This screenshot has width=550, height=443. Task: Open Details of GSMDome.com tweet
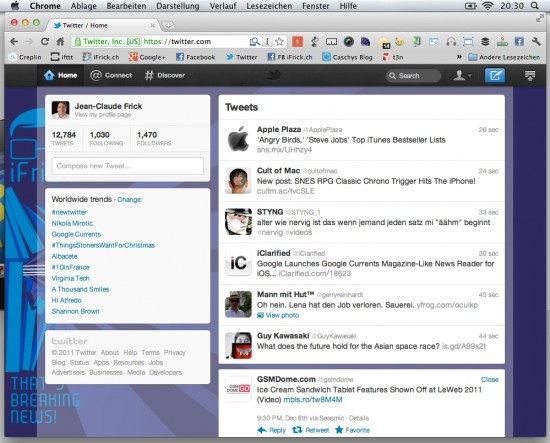click(359, 418)
